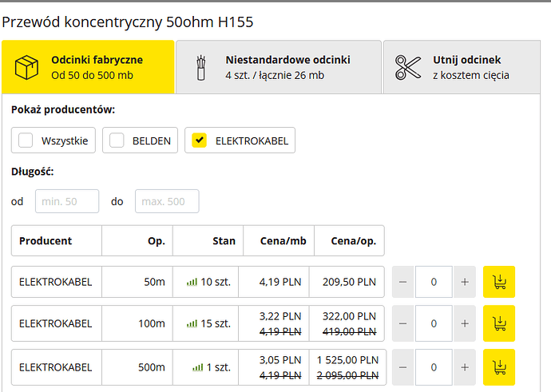Add ELEKTROKABEL 500m to cart
The height and width of the screenshot is (392, 551).
(498, 367)
